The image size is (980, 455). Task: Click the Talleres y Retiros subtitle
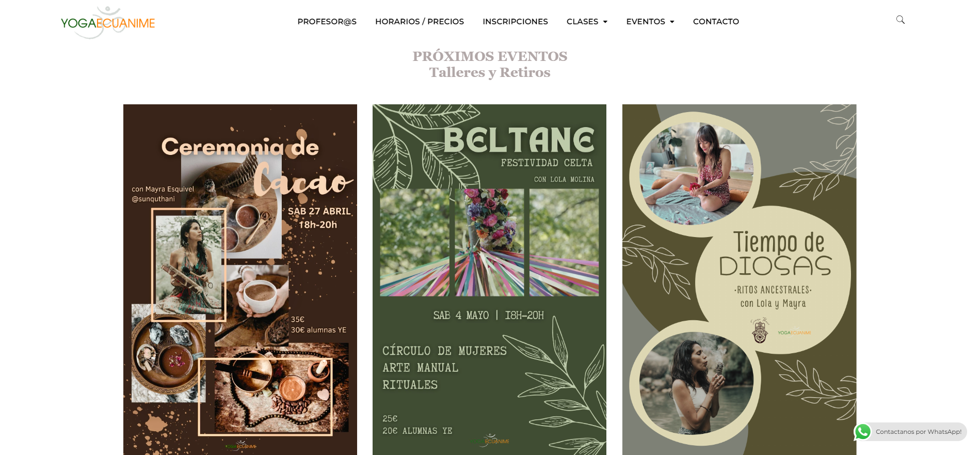pos(490,72)
